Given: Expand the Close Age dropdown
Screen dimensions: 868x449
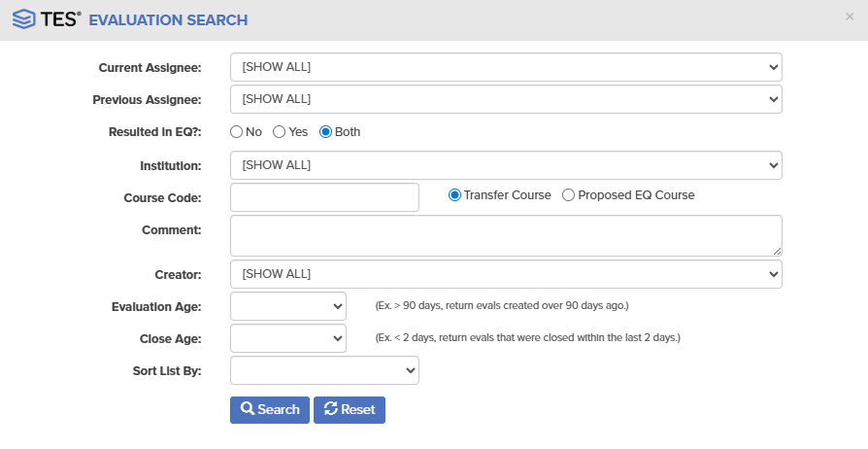Looking at the screenshot, I should click(x=288, y=338).
